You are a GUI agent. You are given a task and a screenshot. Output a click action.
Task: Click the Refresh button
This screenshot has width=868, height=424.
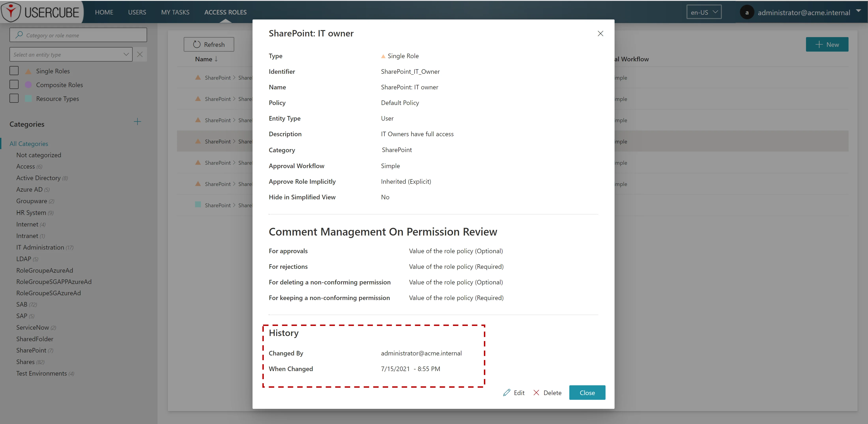(209, 44)
